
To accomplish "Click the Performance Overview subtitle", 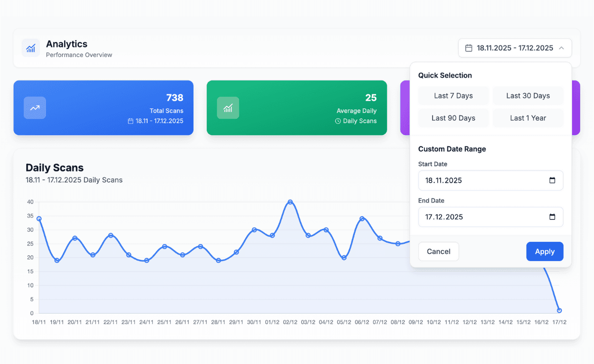I will coord(79,55).
